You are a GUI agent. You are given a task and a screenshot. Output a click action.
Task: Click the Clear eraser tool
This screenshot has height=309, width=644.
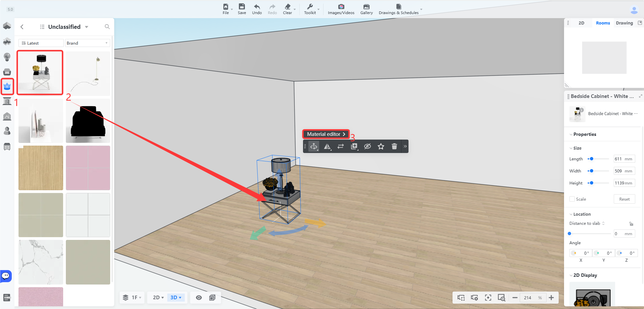point(288,9)
